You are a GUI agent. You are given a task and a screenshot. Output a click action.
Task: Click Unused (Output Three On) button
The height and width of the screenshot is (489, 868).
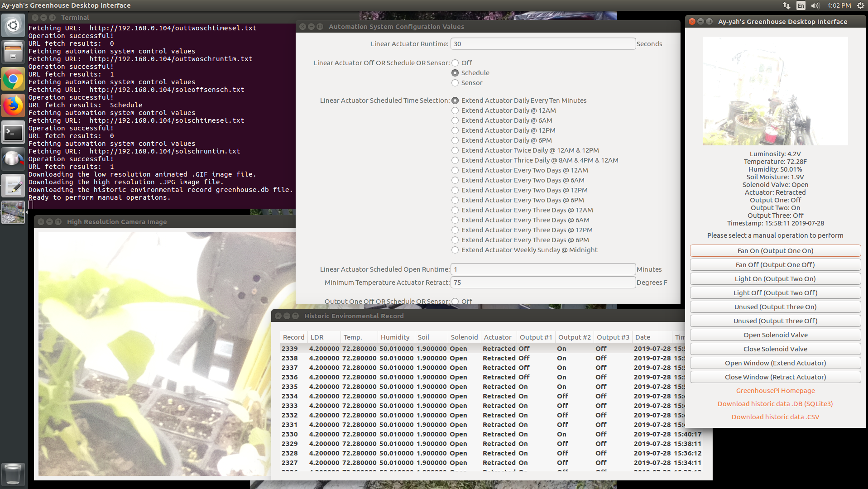click(x=775, y=307)
